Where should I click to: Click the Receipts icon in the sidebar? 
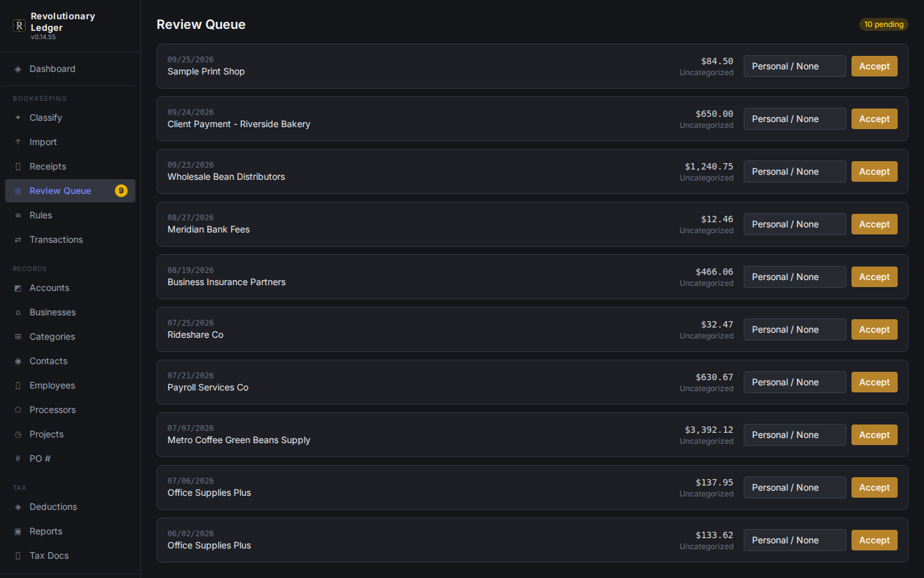click(x=18, y=167)
